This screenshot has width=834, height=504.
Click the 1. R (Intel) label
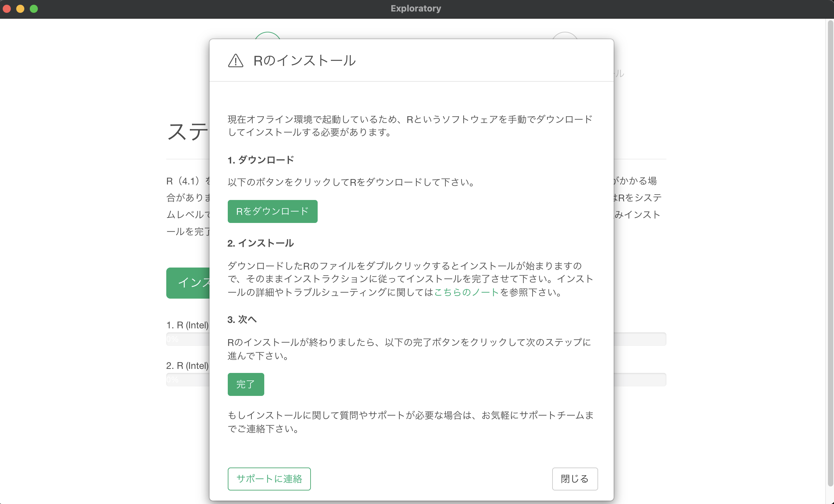pyautogui.click(x=188, y=325)
